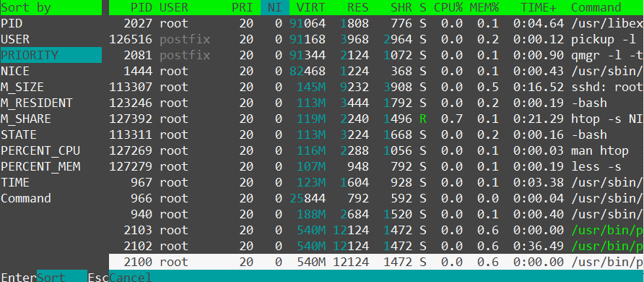Click the MEM% column header
The height and width of the screenshot is (282, 644).
tap(484, 7)
